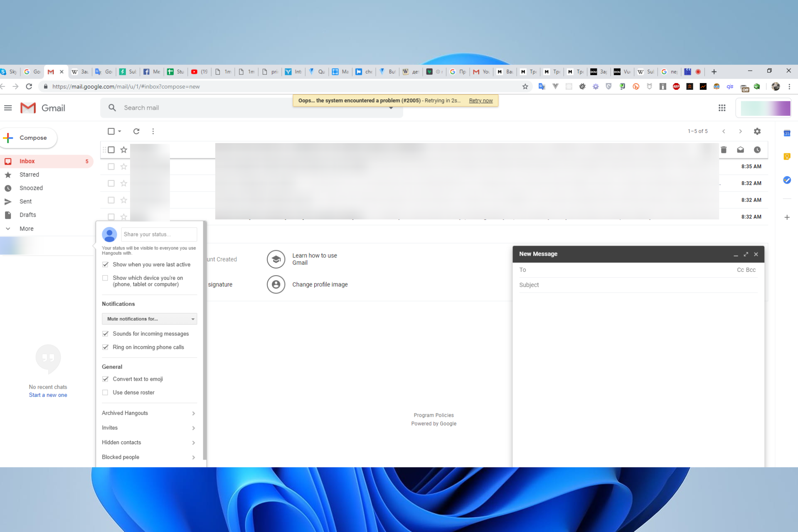Expand Invites section
Viewport: 798px width, 532px height.
[149, 428]
